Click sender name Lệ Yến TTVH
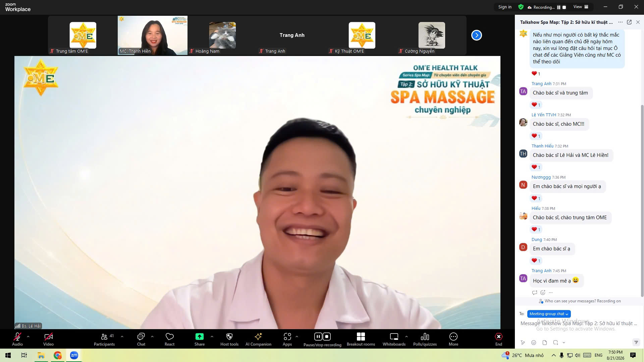The height and width of the screenshot is (362, 644). tap(544, 115)
